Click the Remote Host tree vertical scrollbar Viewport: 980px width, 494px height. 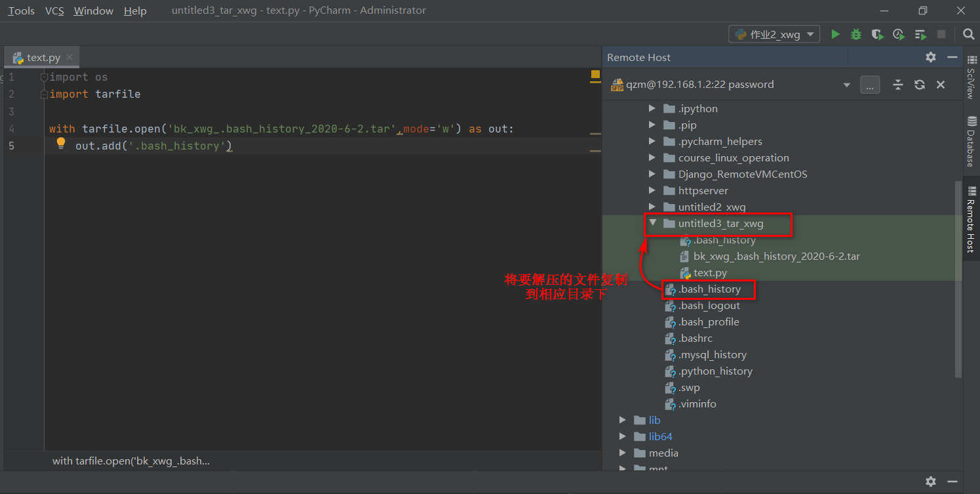pos(958,279)
